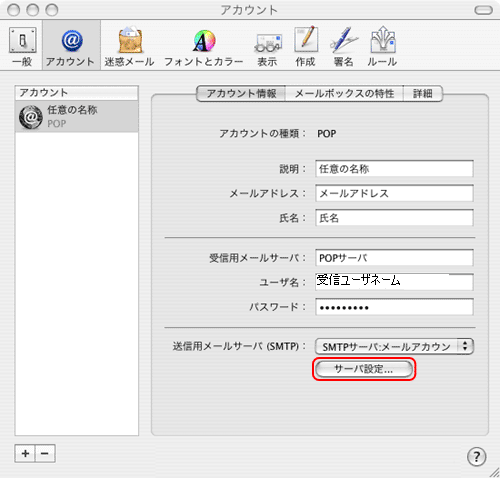The height and width of the screenshot is (478, 500).
Task: Click the help question mark button
Action: tap(476, 456)
